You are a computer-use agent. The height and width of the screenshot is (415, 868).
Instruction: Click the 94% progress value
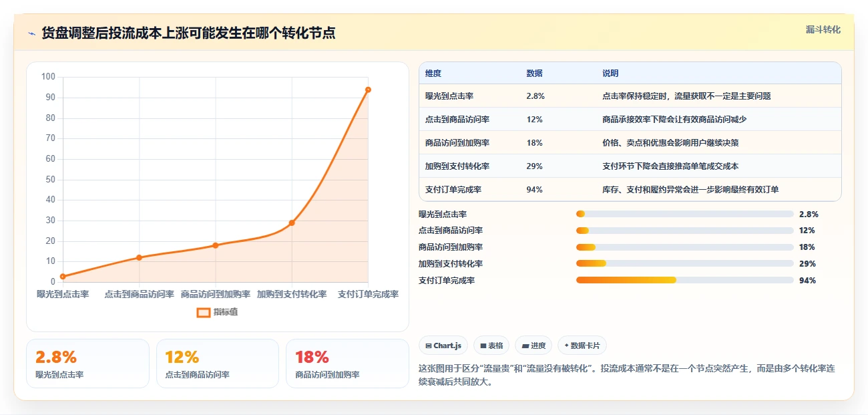tap(807, 281)
